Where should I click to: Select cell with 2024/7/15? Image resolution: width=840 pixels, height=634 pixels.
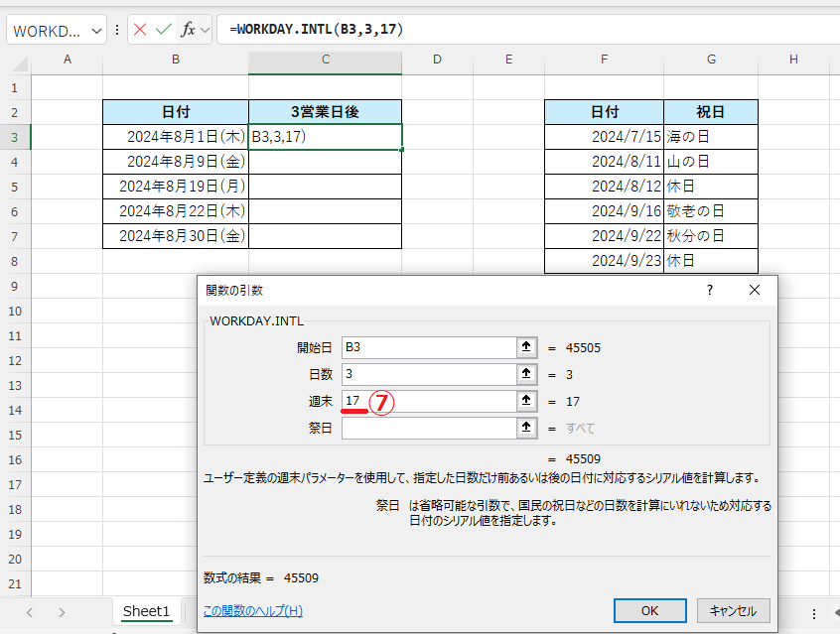pyautogui.click(x=605, y=137)
